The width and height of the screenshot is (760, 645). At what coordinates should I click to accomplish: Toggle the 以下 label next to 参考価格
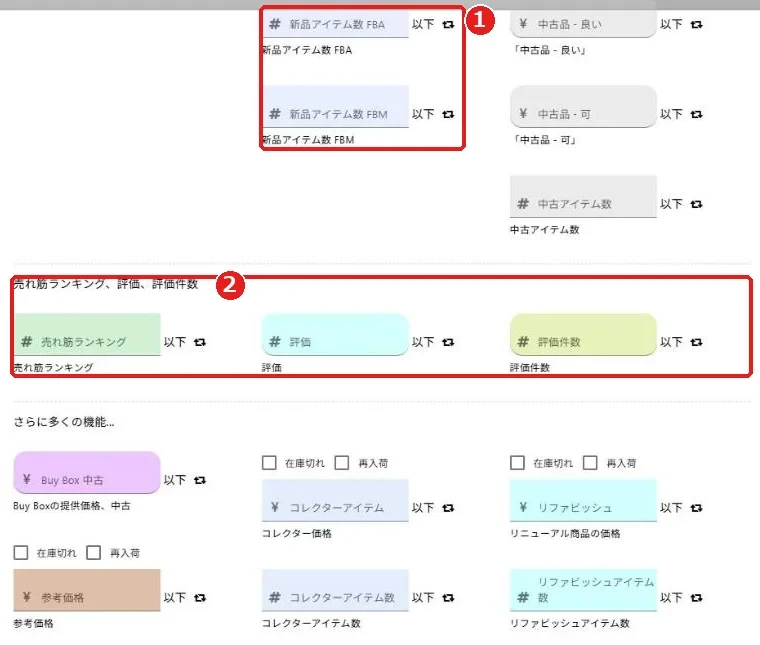(175, 598)
